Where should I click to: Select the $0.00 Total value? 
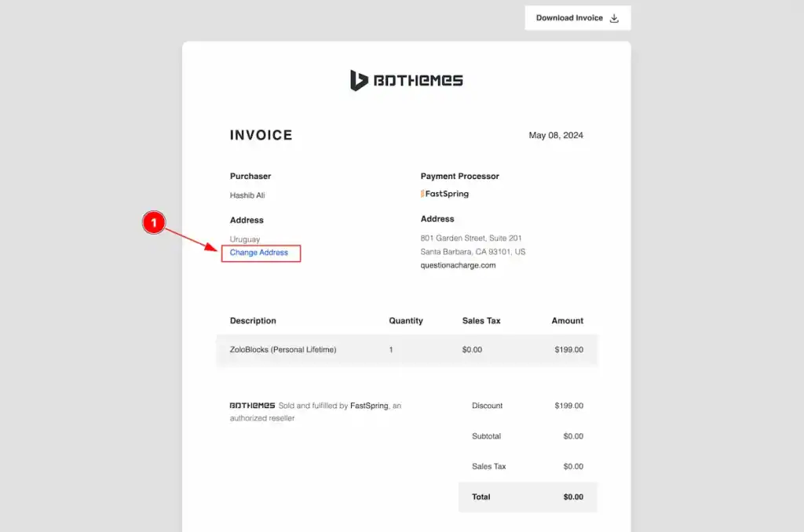[573, 497]
